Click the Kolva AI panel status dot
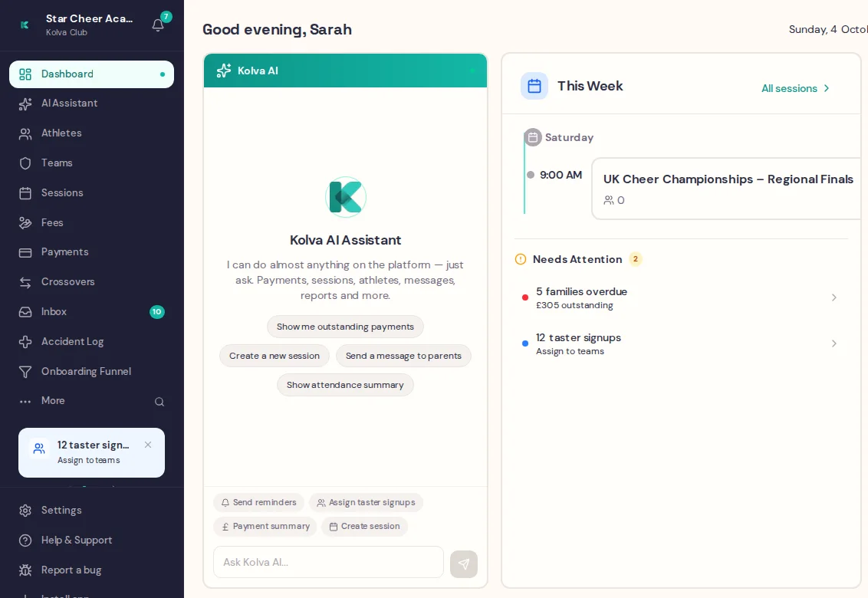Screen dimensions: 868x598 [472, 71]
